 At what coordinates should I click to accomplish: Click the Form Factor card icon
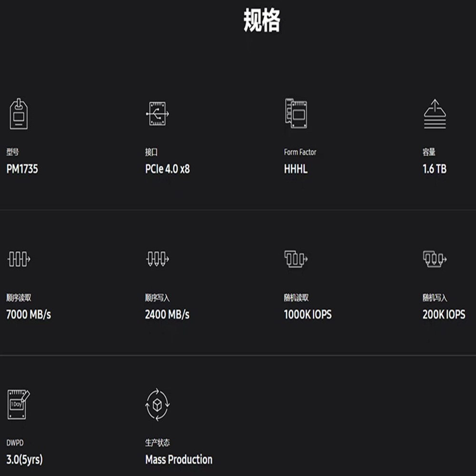coord(296,114)
